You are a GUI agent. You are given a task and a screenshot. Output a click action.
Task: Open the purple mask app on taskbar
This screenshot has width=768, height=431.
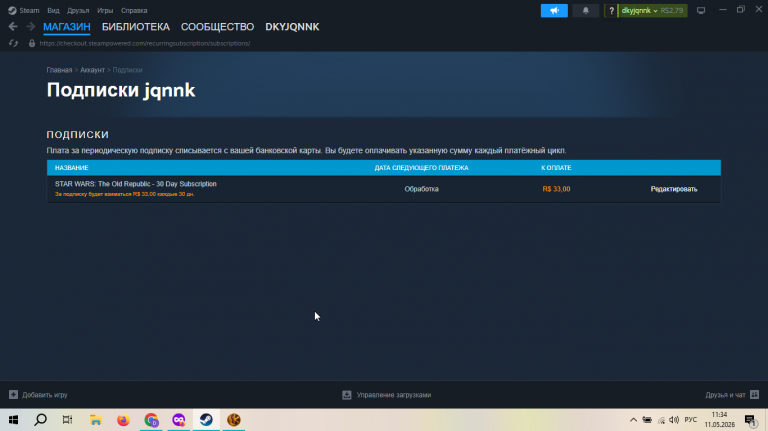point(179,420)
